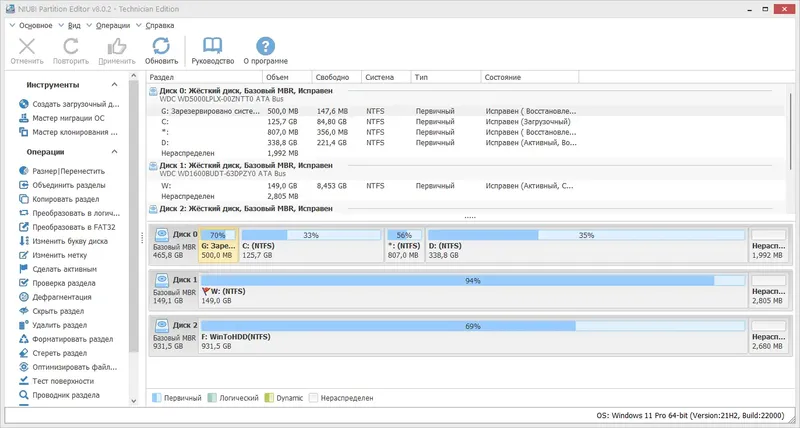
Task: Select the D: 338,8 GB partition row
Action: [x=466, y=143]
